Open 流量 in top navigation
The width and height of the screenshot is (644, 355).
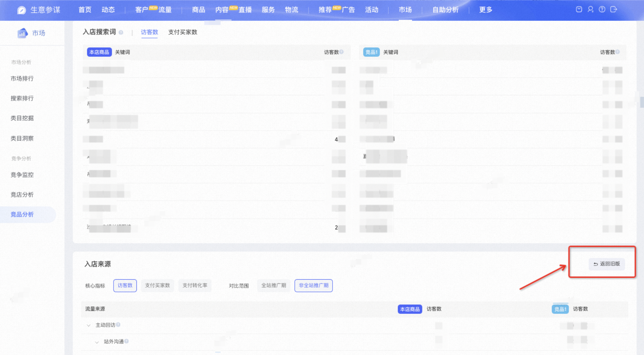coord(165,10)
